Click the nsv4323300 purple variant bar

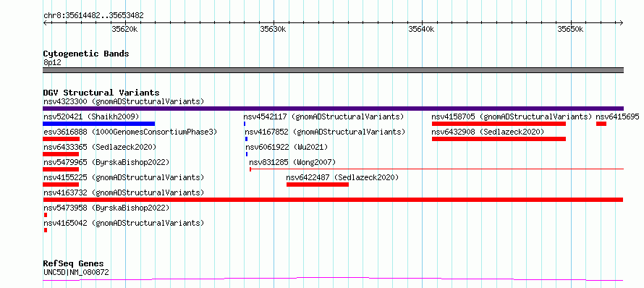click(x=333, y=109)
